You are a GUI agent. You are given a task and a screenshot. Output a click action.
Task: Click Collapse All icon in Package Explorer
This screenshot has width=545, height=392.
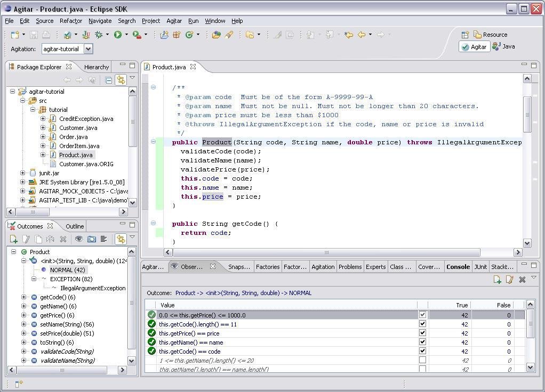pos(109,80)
